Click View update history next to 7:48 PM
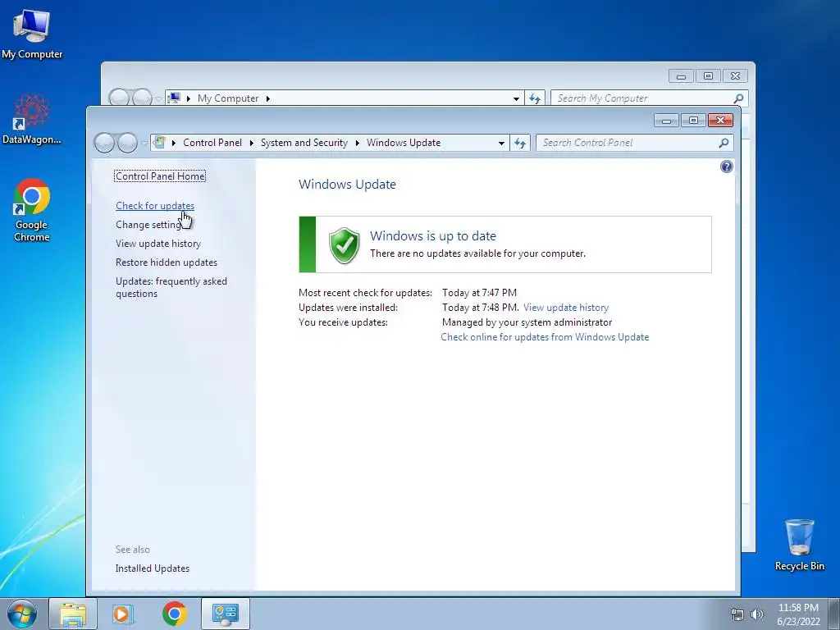This screenshot has width=840, height=630. [x=566, y=308]
